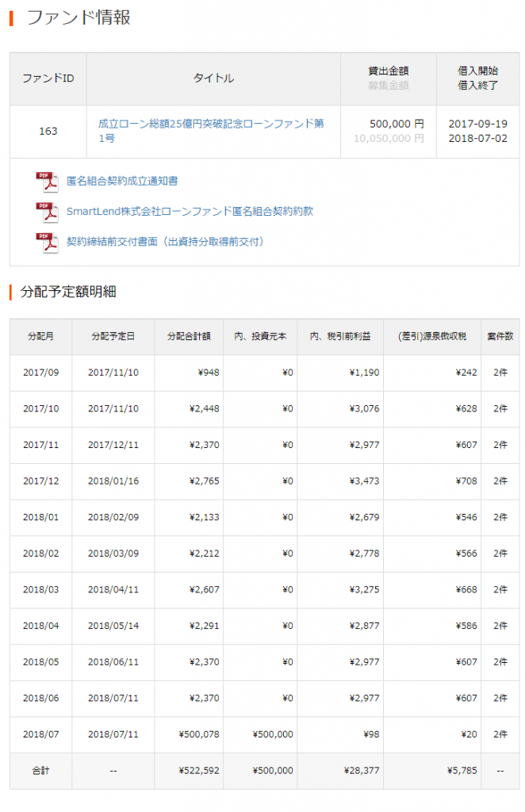Click the PDF icon beside 匿名組合契約成立通知書
Screen dimensions: 525x812
pyautogui.click(x=47, y=182)
